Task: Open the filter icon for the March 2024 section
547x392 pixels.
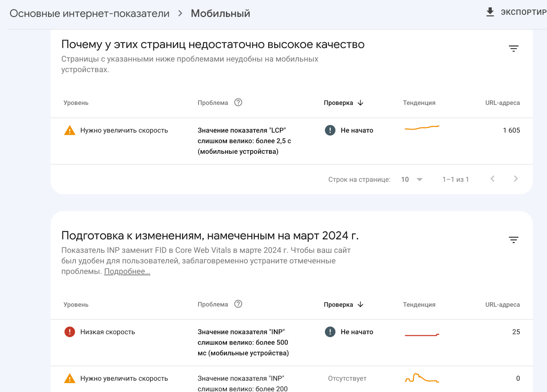Action: click(x=514, y=239)
